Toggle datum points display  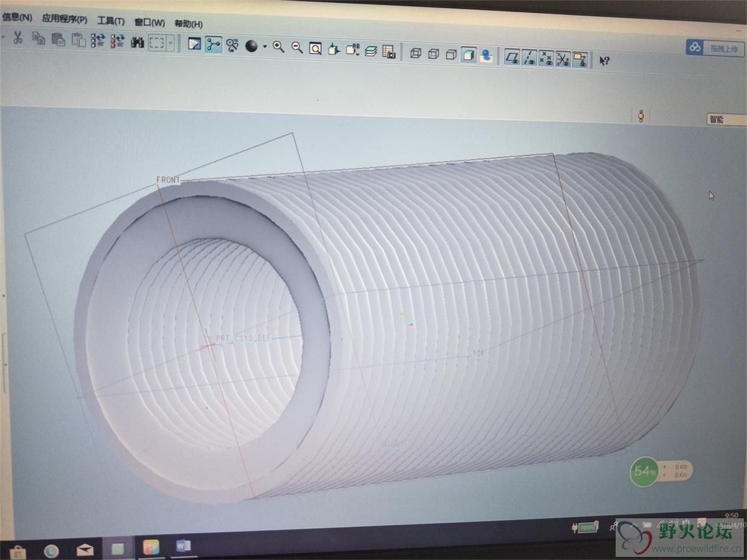(546, 59)
